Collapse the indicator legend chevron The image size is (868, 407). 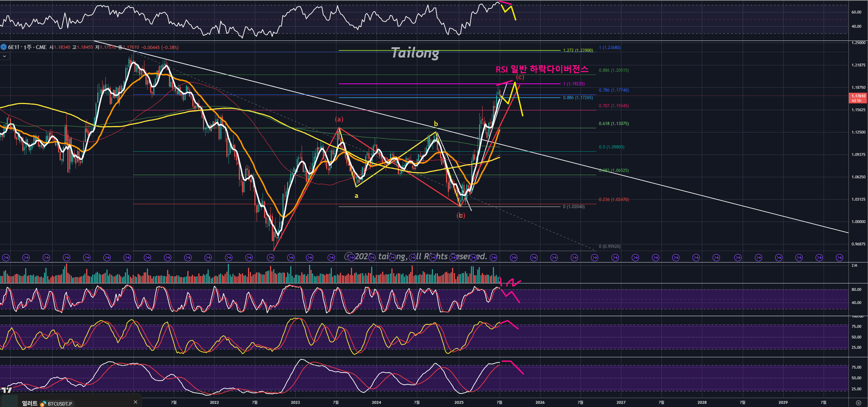point(4,56)
